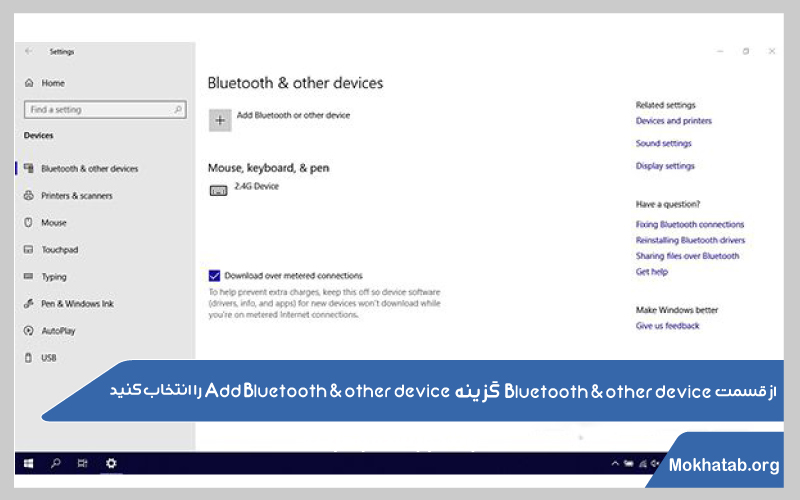Open Printers & scanners settings
800x500 pixels.
77,196
